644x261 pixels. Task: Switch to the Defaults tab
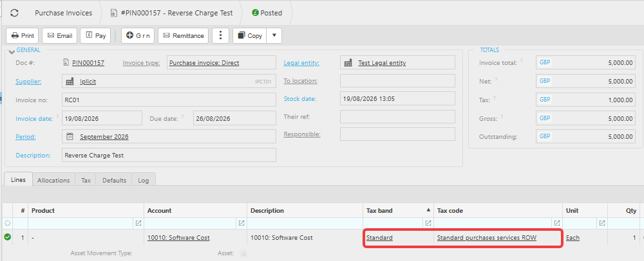coord(114,180)
